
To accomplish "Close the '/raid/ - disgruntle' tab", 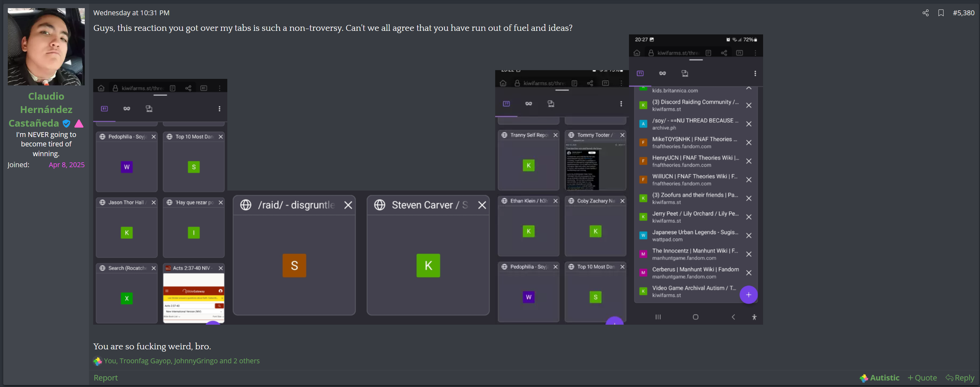I will click(x=348, y=205).
